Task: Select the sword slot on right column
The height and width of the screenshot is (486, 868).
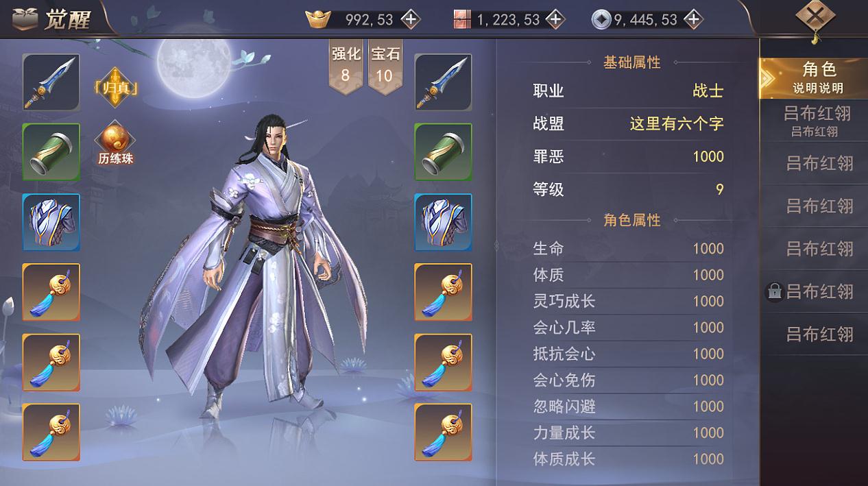Action: pyautogui.click(x=443, y=82)
